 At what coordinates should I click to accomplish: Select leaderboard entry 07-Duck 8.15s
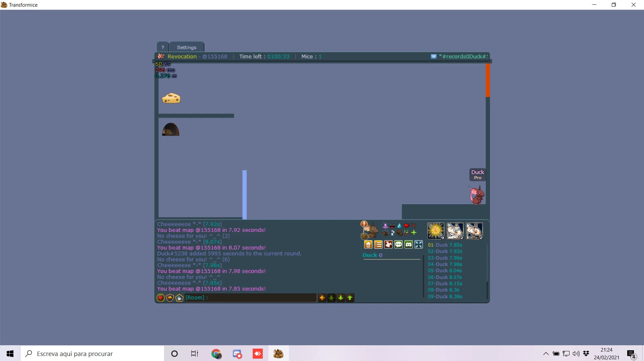(x=445, y=284)
